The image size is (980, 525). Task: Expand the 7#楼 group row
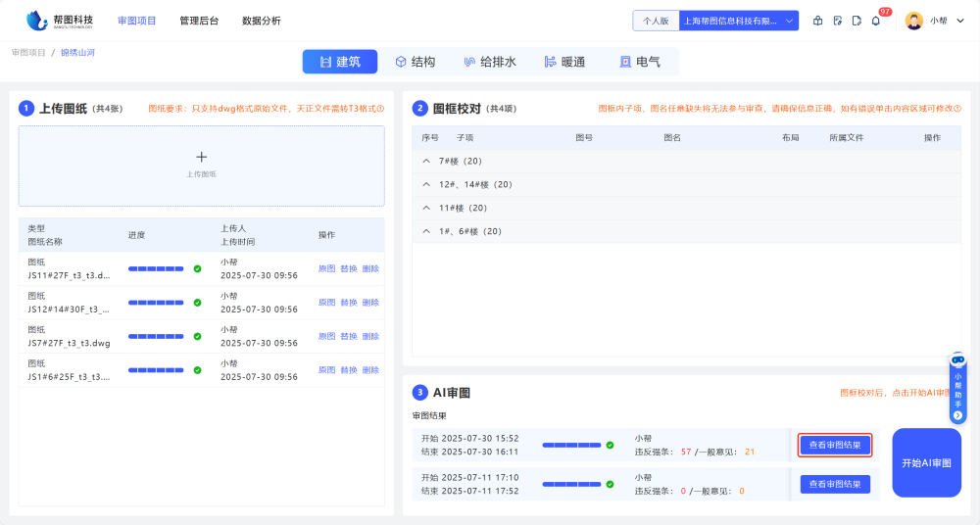(x=426, y=161)
